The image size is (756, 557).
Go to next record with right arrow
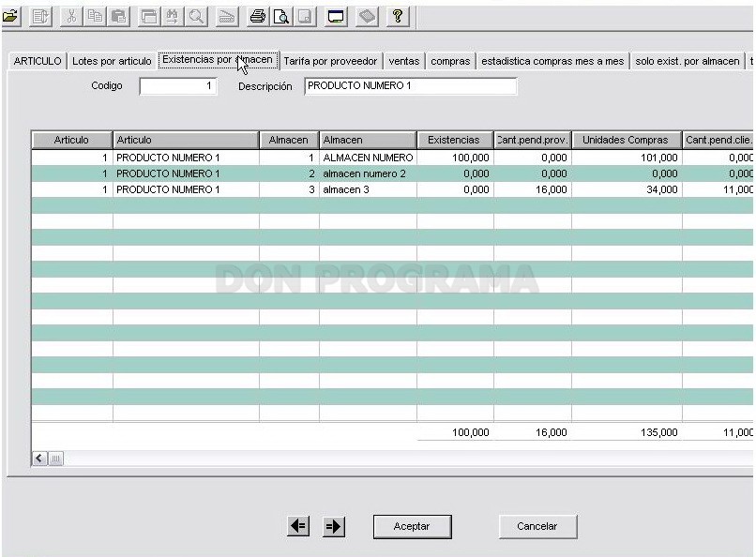point(334,526)
